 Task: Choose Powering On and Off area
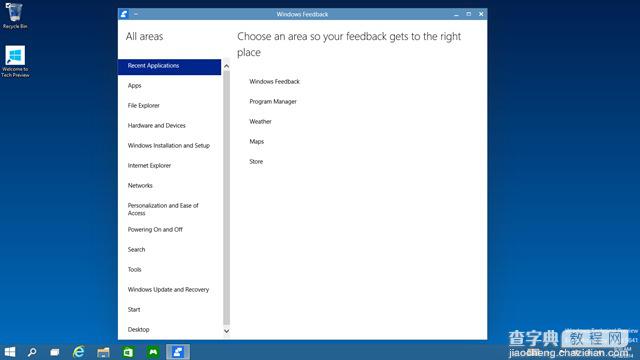[155, 230]
